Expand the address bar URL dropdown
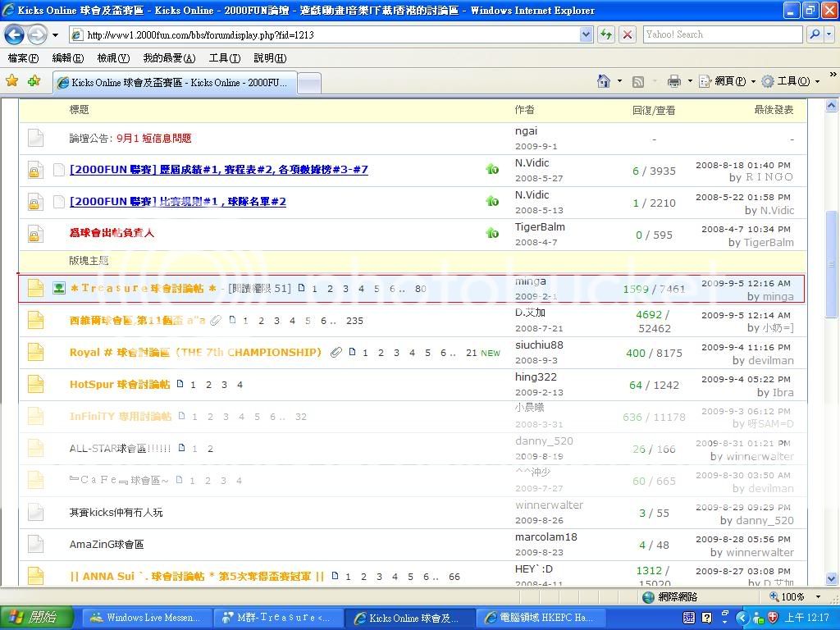 pyautogui.click(x=586, y=34)
